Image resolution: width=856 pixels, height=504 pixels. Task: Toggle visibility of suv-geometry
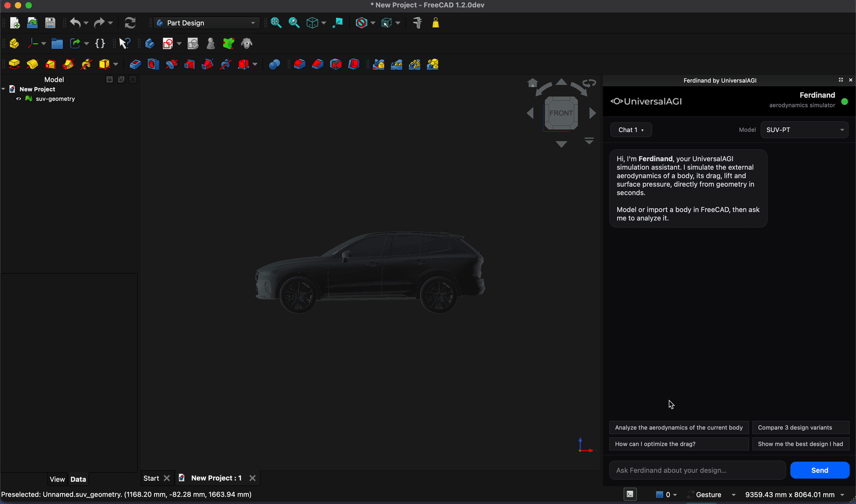(x=19, y=99)
